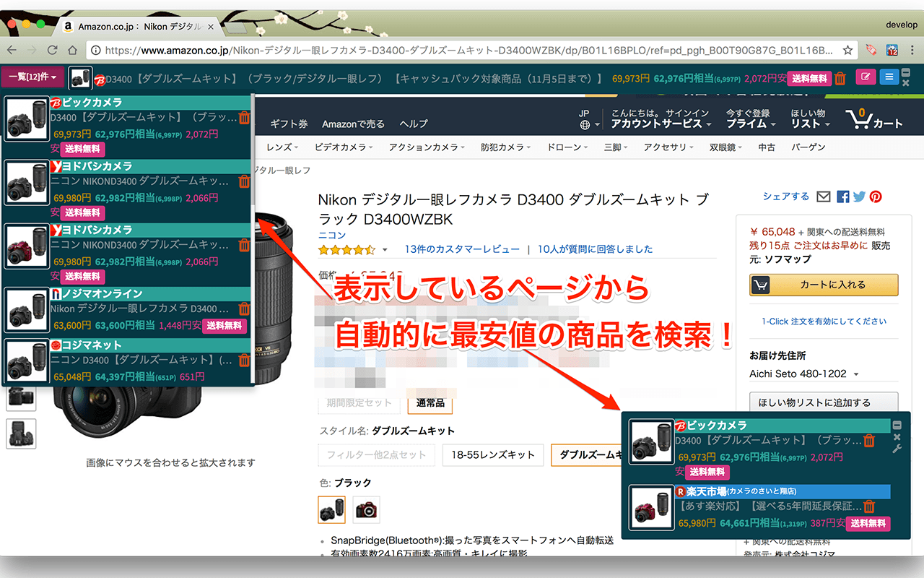Bookmark page with the star icon
This screenshot has height=578, width=924.
[848, 50]
